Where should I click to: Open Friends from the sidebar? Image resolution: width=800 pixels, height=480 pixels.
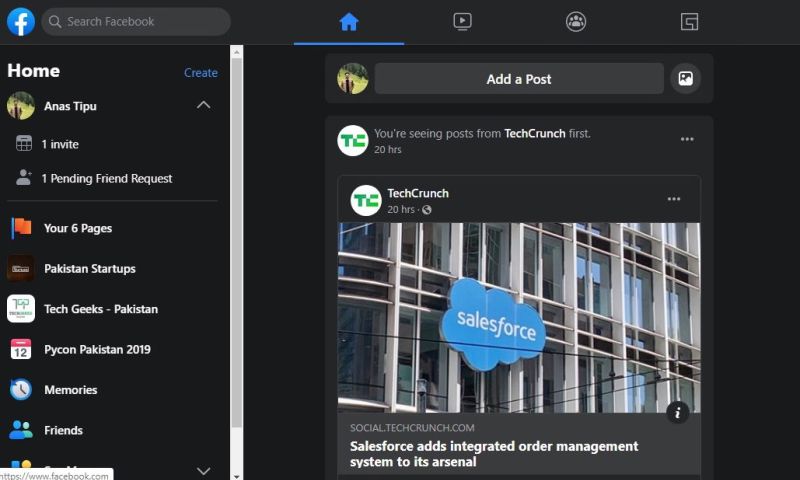63,430
